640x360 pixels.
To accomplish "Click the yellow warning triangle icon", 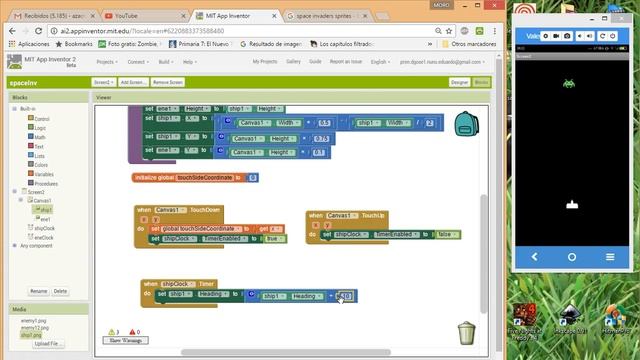I will click(x=111, y=332).
